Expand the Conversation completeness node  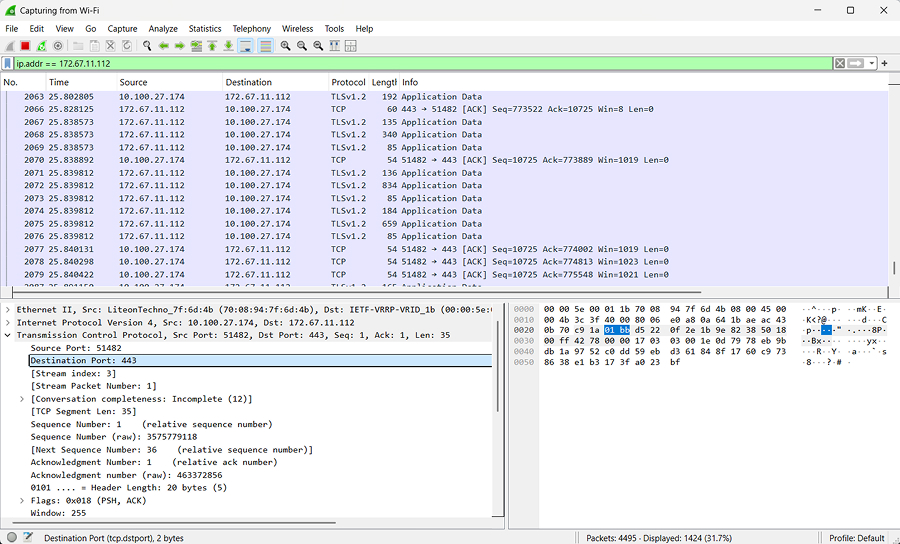[x=22, y=399]
